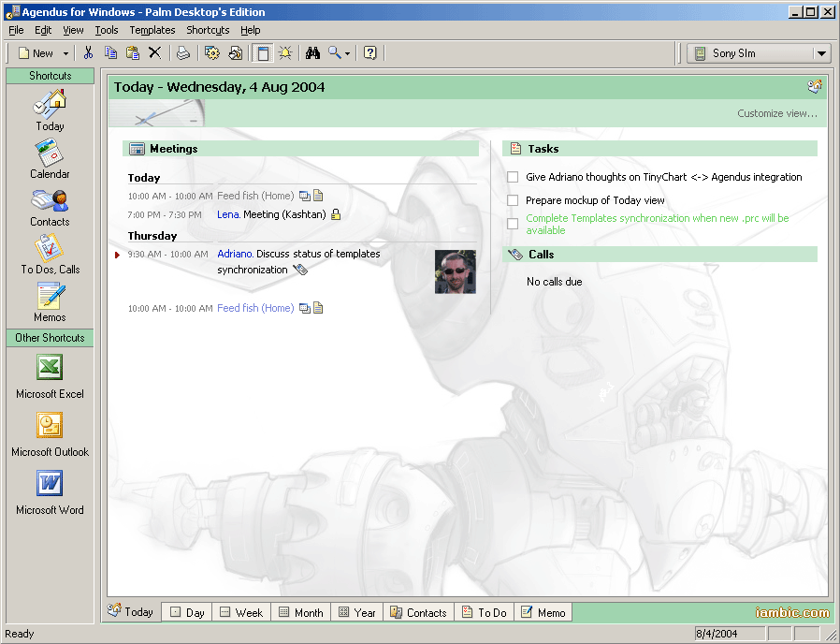This screenshot has height=644, width=840.
Task: Click the Customize view link
Action: [776, 113]
